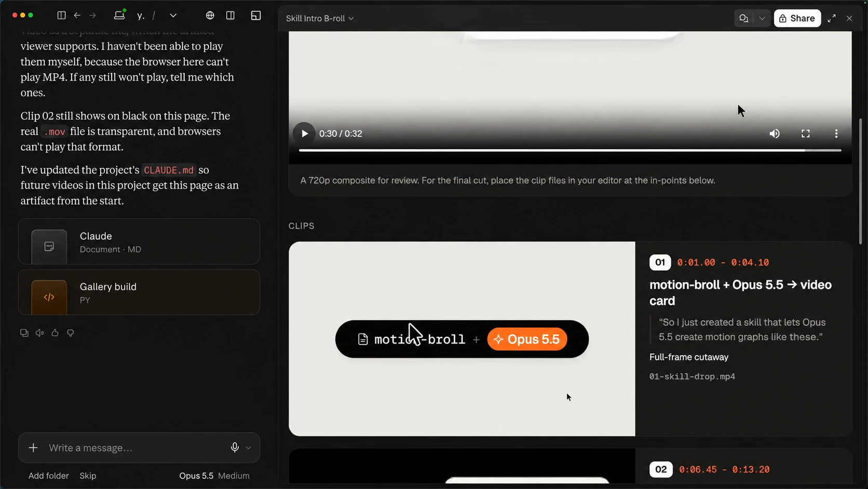Expand artifact to fullscreen with arrows icon
868x489 pixels.
point(832,18)
